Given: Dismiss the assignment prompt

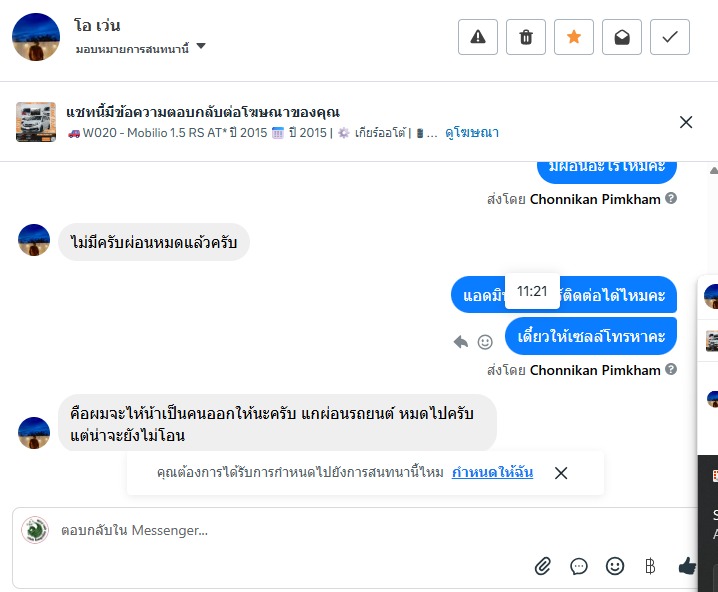Looking at the screenshot, I should click(561, 473).
